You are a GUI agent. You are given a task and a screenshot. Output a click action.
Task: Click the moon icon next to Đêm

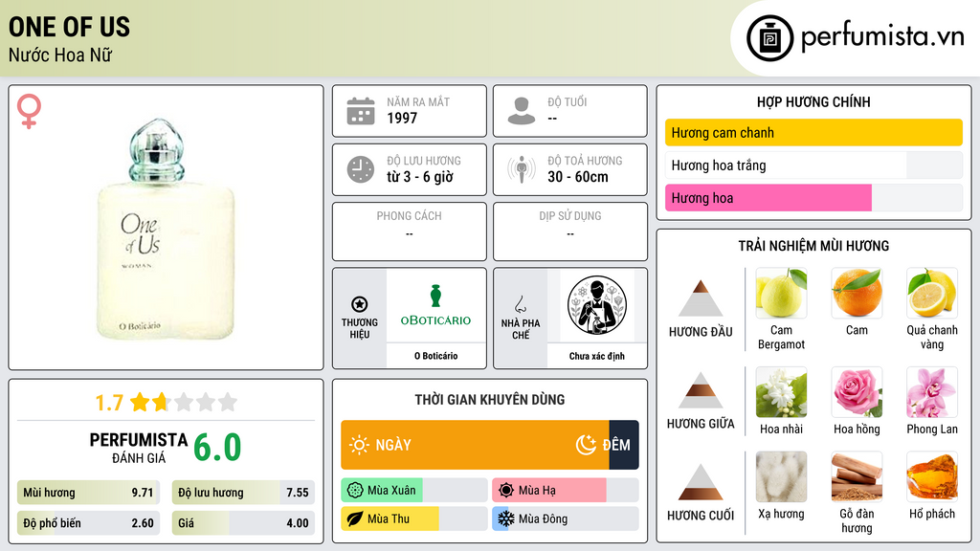(586, 445)
